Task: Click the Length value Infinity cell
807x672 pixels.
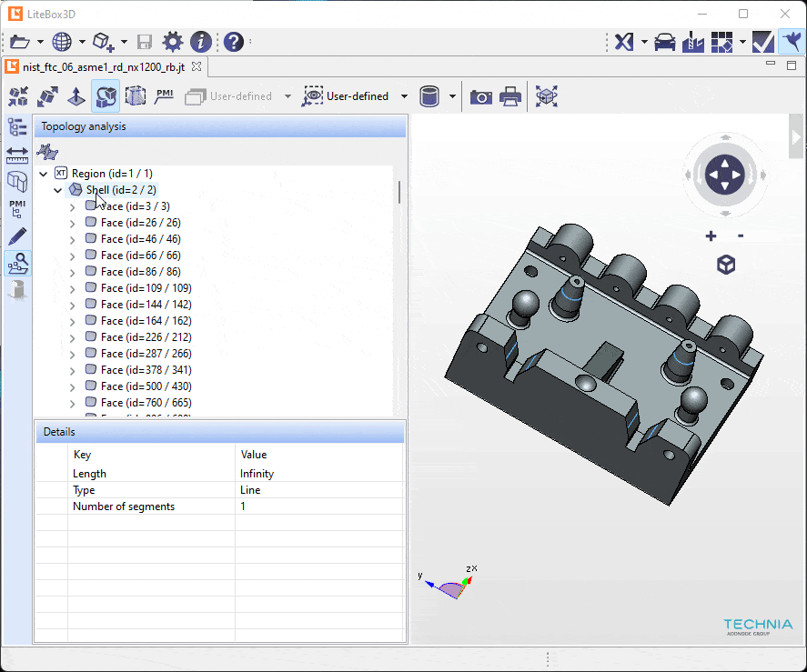Action: (x=318, y=474)
